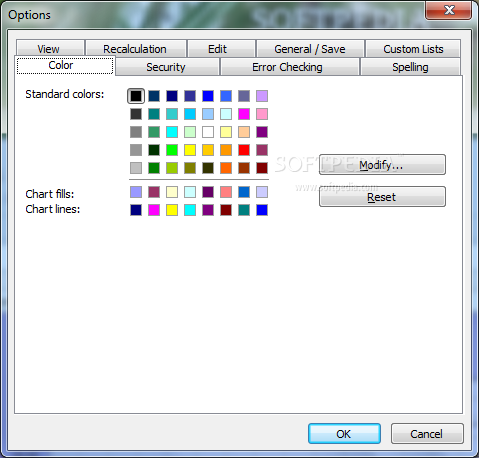479x458 pixels.
Task: Pick the pale yellow swatch in Standard colors
Action: [x=226, y=132]
